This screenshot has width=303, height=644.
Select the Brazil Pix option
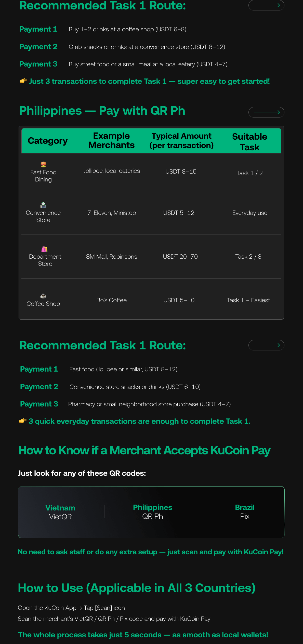click(245, 512)
